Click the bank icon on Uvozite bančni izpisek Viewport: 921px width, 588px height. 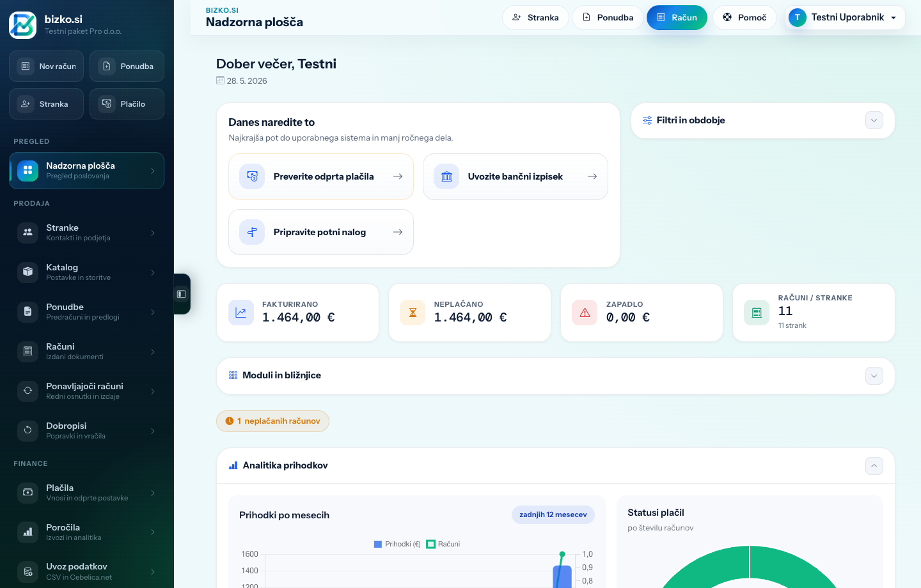(x=446, y=176)
